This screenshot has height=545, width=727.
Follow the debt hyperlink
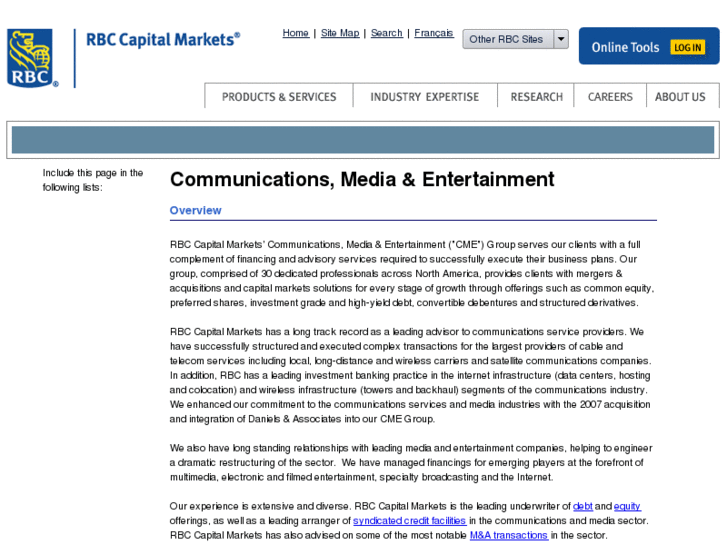(x=583, y=506)
